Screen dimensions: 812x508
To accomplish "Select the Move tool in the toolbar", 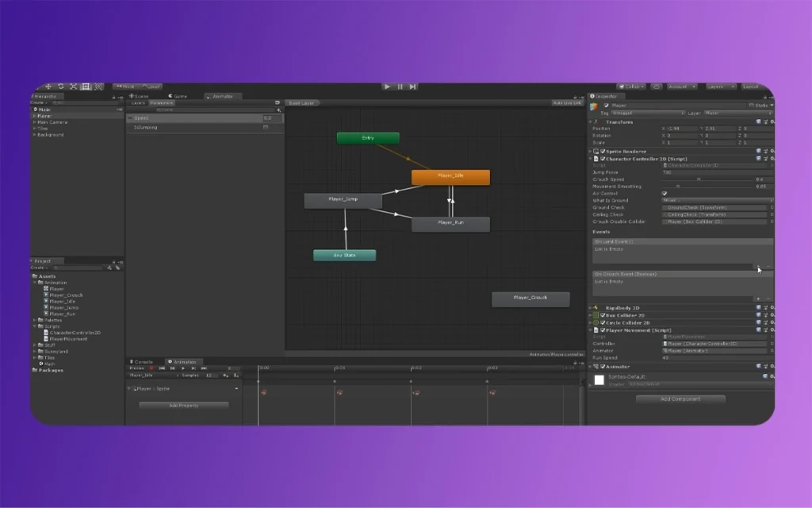I will click(48, 87).
